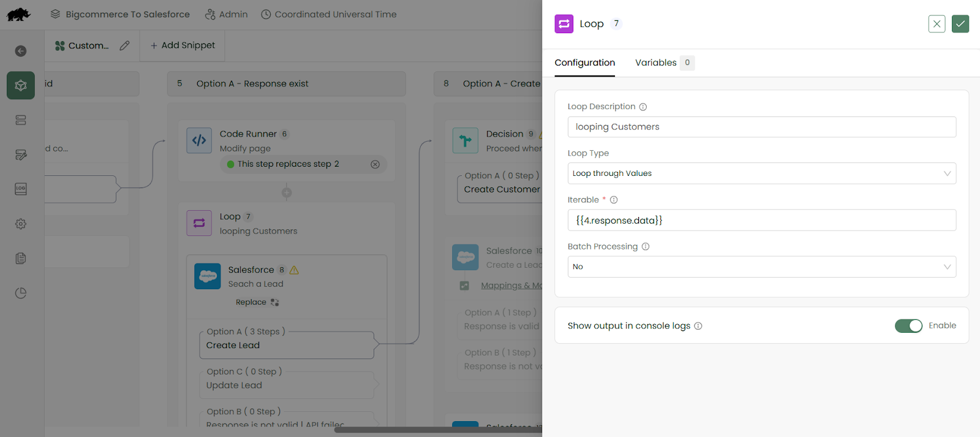This screenshot has width=980, height=437.
Task: Open Bigcommerce To Salesforce project
Action: coord(120,14)
